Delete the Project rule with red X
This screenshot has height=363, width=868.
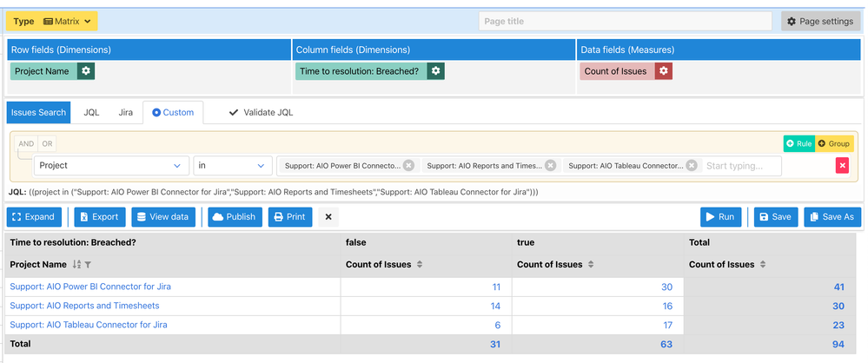tap(842, 166)
